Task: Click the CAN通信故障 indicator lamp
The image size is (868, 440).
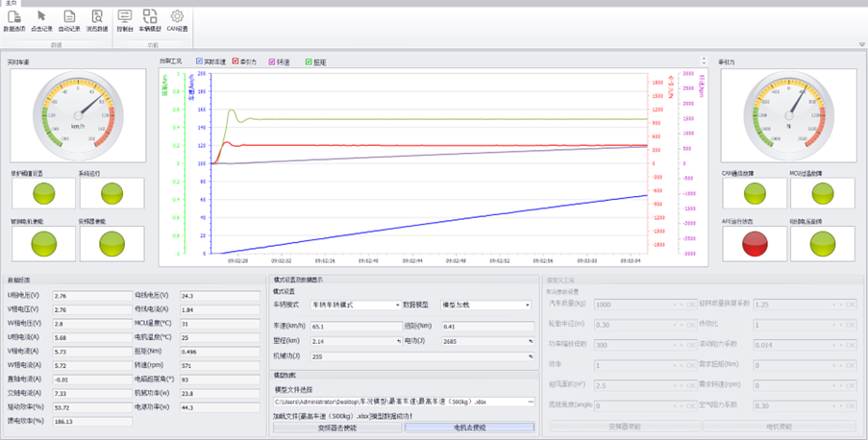Action: [755, 194]
